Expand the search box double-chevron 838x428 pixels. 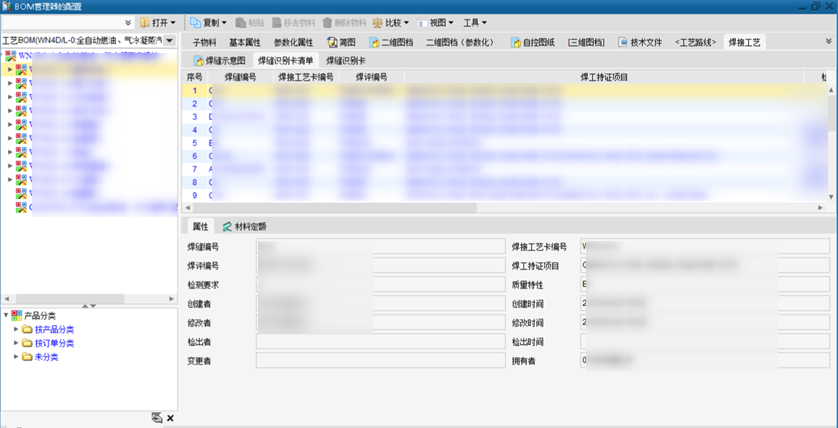tap(128, 22)
